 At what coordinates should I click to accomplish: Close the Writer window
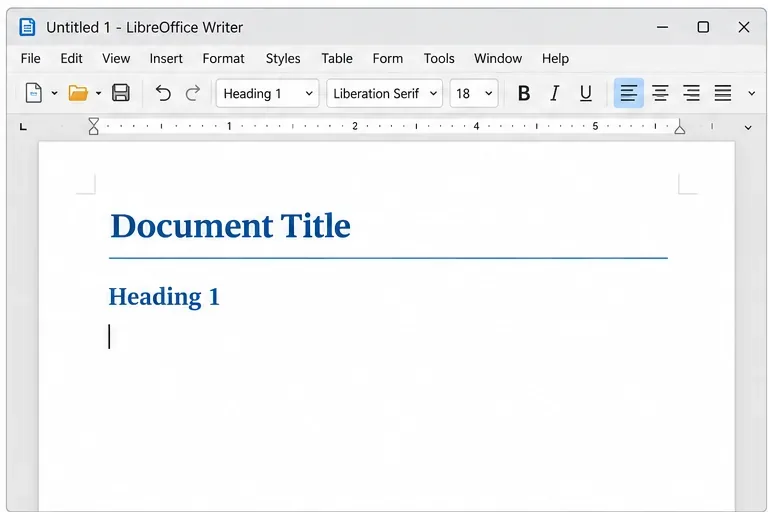(x=744, y=27)
